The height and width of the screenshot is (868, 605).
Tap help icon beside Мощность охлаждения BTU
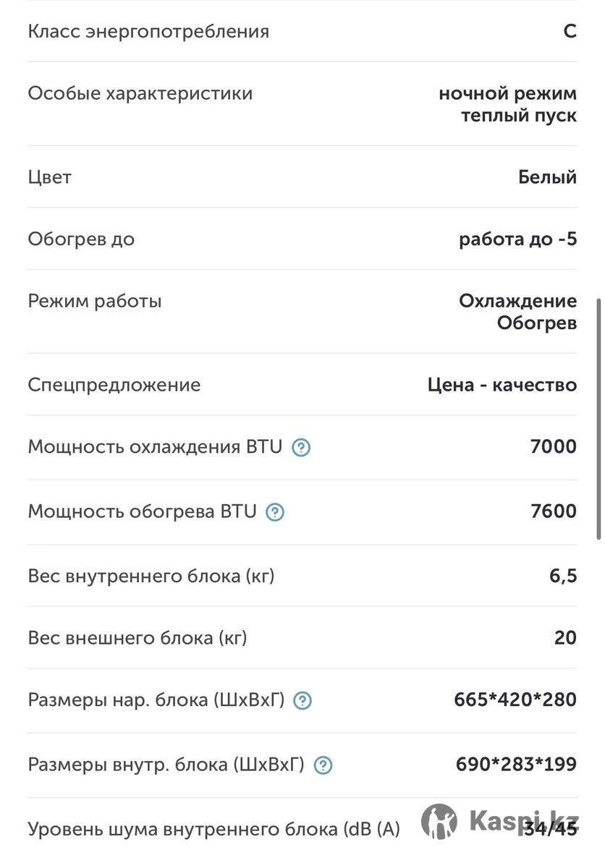tap(301, 448)
